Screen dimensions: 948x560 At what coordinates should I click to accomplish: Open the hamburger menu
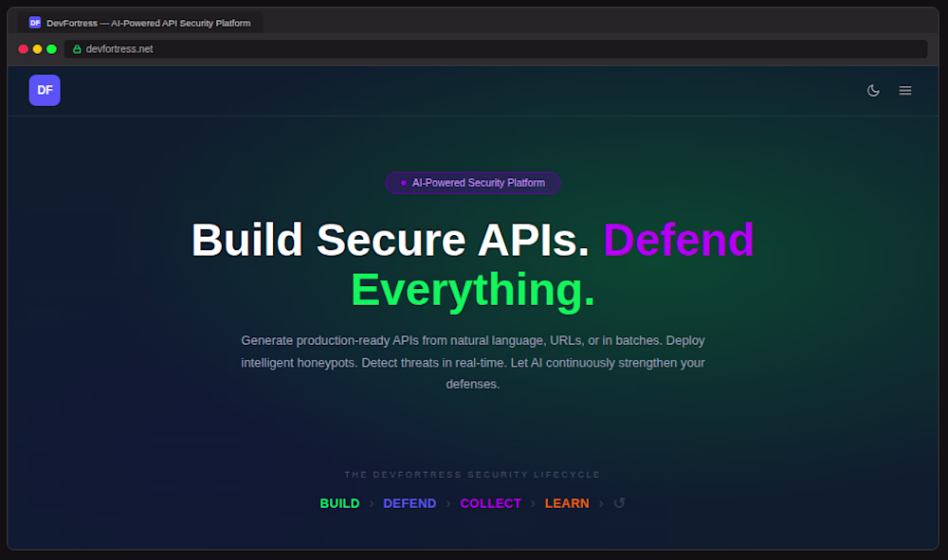[x=905, y=91]
